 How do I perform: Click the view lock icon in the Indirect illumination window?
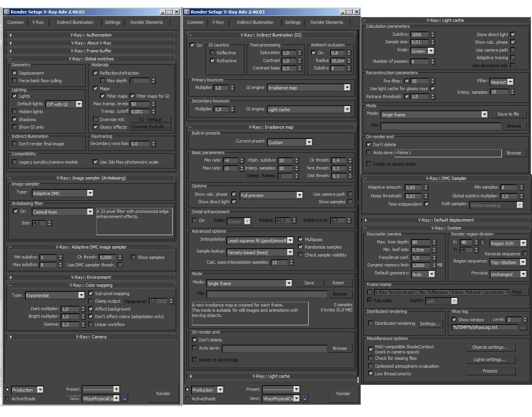pyautogui.click(x=305, y=398)
